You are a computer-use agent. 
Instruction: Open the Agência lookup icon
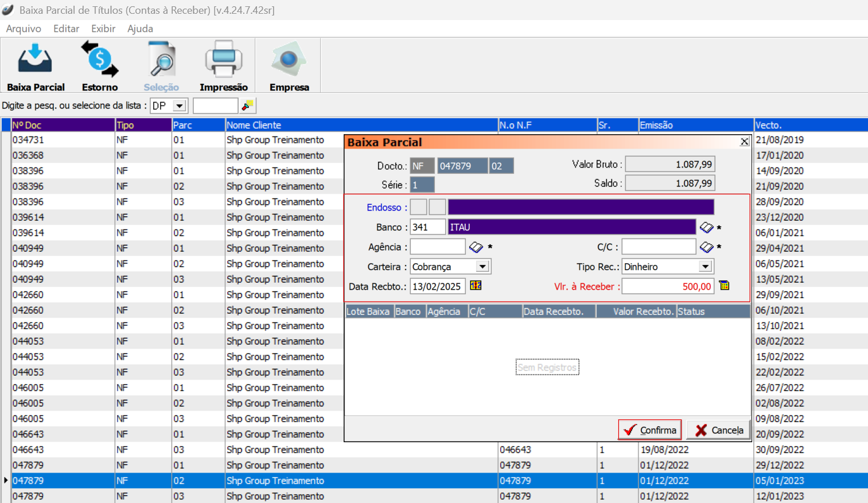click(476, 247)
